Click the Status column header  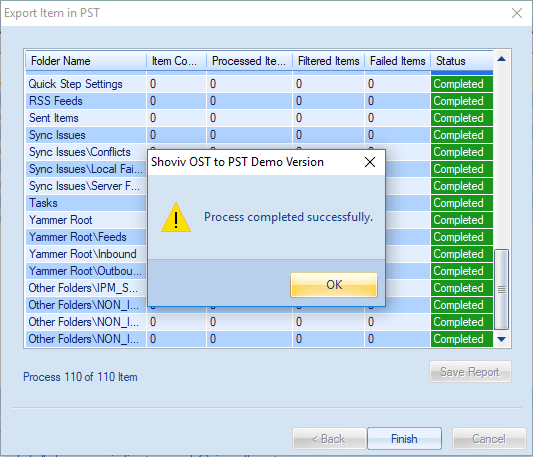click(462, 61)
